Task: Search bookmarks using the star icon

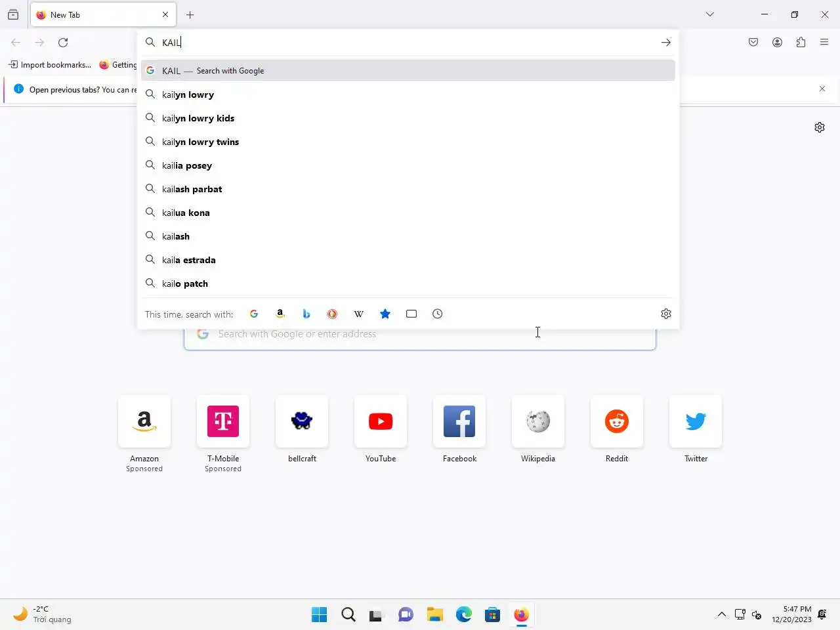Action: point(385,314)
